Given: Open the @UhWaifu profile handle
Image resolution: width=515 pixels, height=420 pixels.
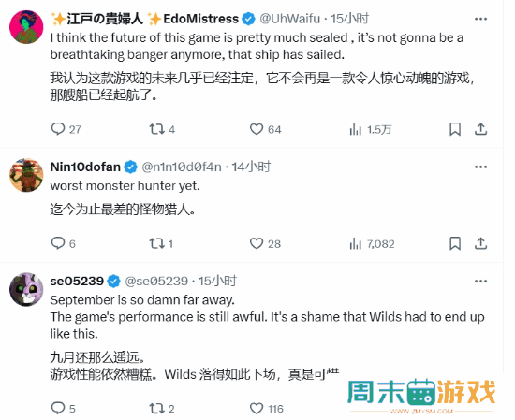Looking at the screenshot, I should tap(289, 19).
